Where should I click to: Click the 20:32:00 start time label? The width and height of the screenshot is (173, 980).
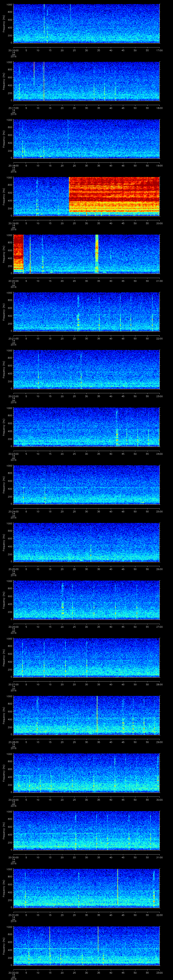tap(13, 972)
